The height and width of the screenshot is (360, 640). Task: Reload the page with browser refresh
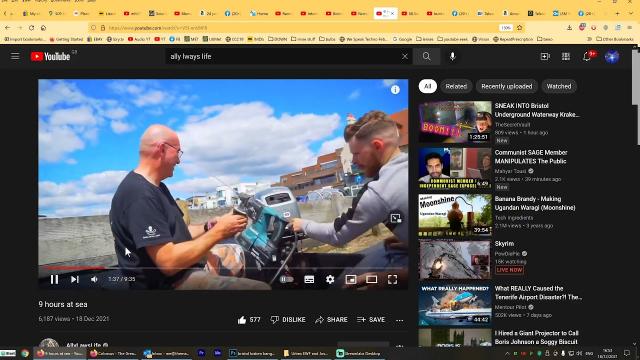point(31,28)
